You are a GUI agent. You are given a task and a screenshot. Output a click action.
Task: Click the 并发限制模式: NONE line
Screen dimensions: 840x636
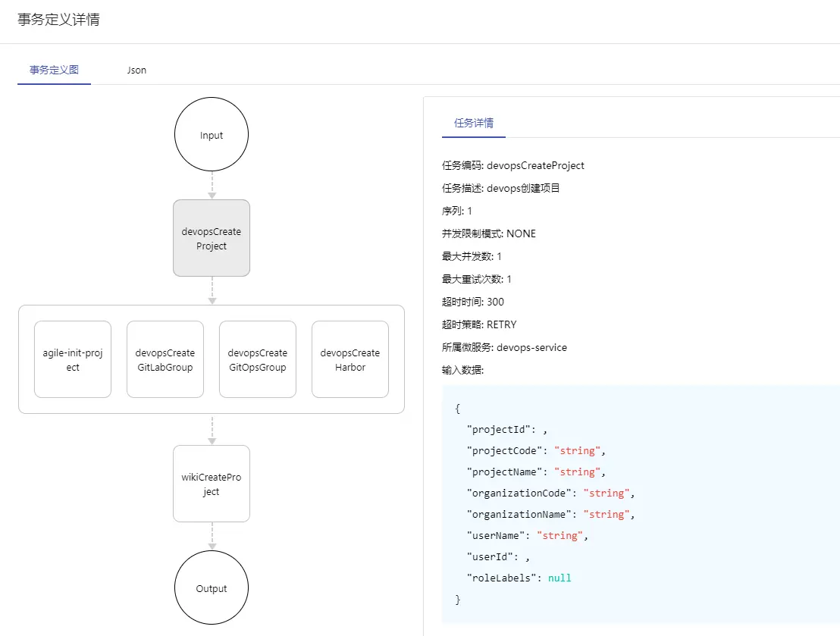(489, 233)
